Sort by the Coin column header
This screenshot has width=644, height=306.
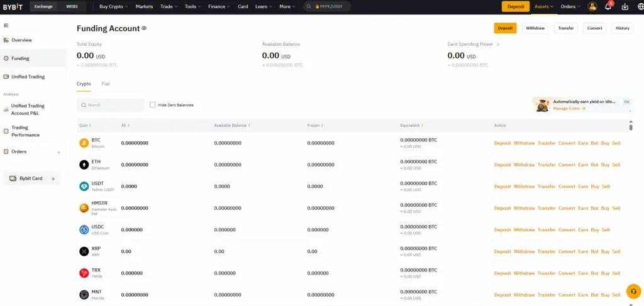(85, 126)
